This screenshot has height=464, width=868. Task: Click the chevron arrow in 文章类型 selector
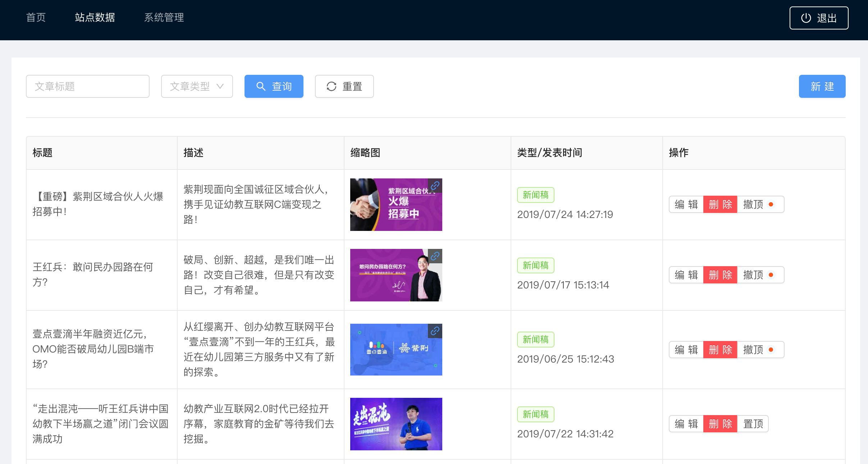220,86
